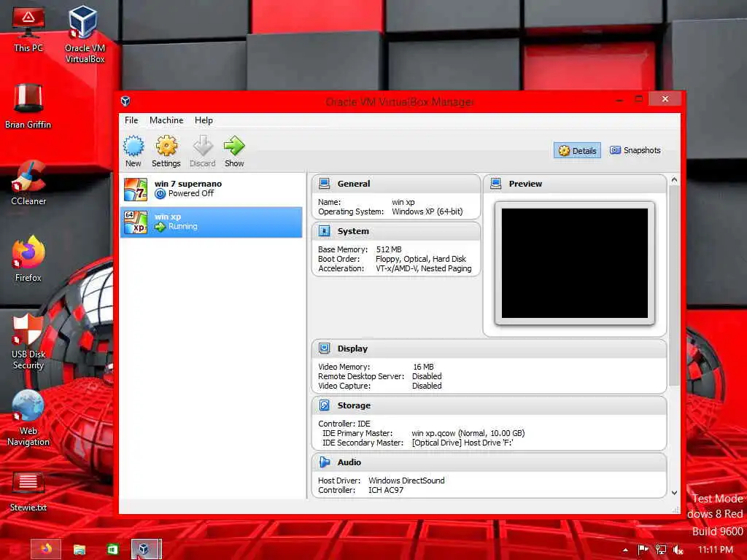Viewport: 747px width, 560px height.
Task: Click the details pane scroll down arrow
Action: point(674,493)
